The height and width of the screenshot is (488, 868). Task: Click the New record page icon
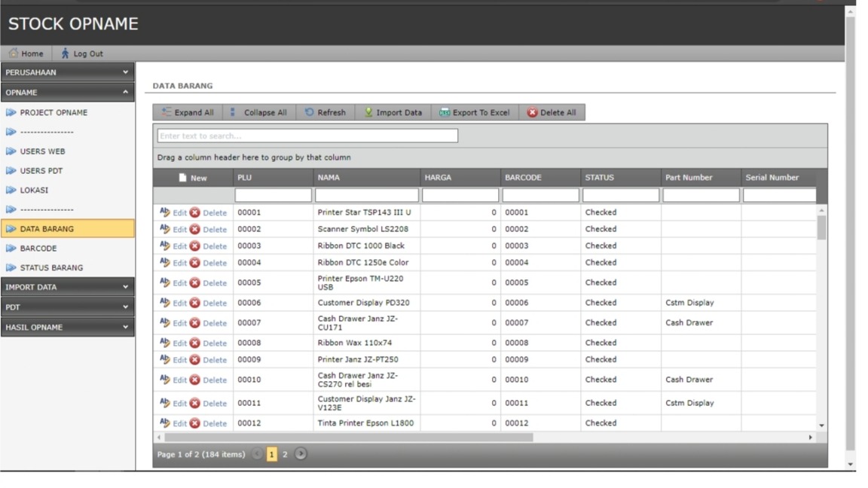pyautogui.click(x=182, y=178)
